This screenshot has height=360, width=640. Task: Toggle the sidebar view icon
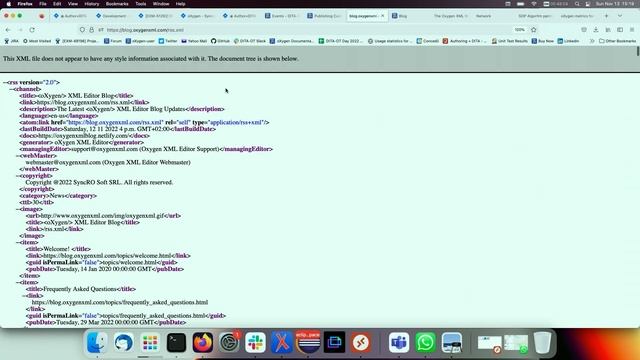pos(620,30)
